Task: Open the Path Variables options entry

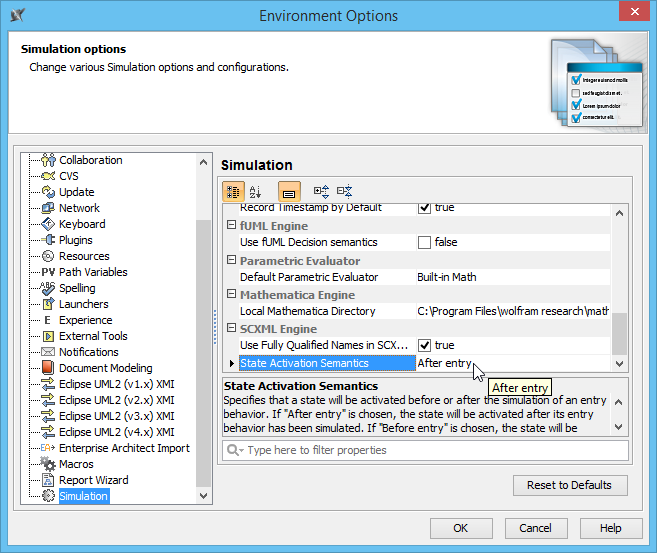Action: coord(93,272)
